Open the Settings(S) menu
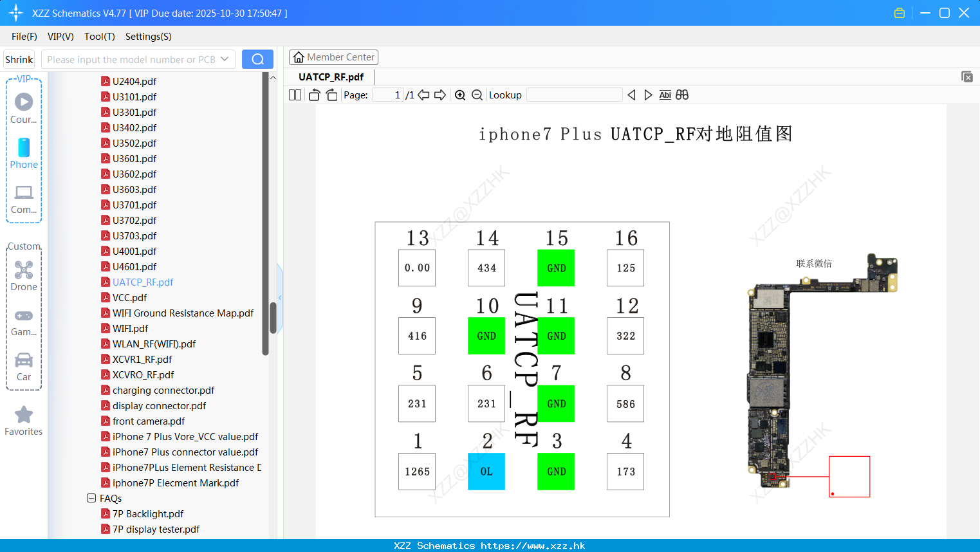This screenshot has width=980, height=552. click(149, 37)
